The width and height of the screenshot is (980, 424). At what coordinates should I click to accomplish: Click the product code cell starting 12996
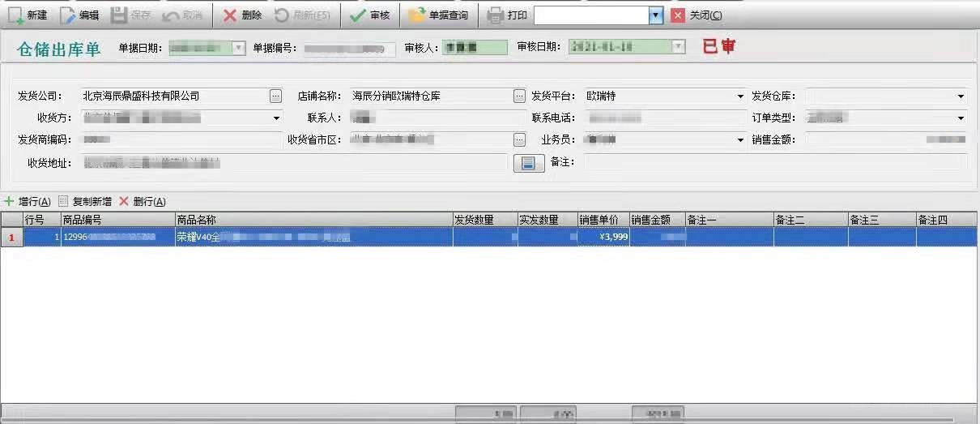coord(118,237)
